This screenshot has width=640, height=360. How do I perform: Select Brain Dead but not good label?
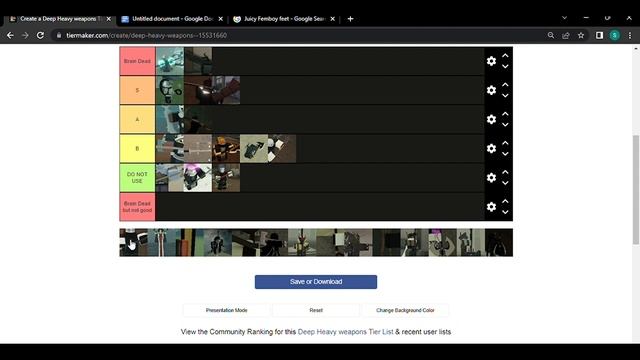click(x=137, y=207)
